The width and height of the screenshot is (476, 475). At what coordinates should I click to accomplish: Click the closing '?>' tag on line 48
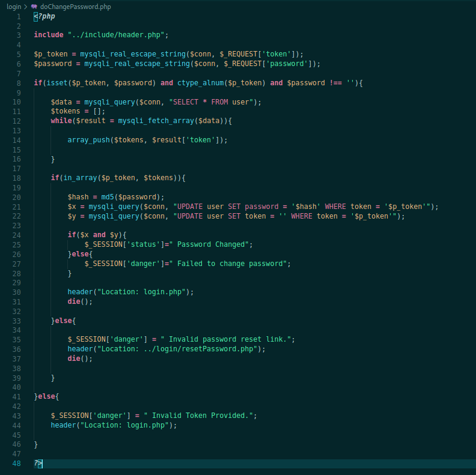(38, 464)
